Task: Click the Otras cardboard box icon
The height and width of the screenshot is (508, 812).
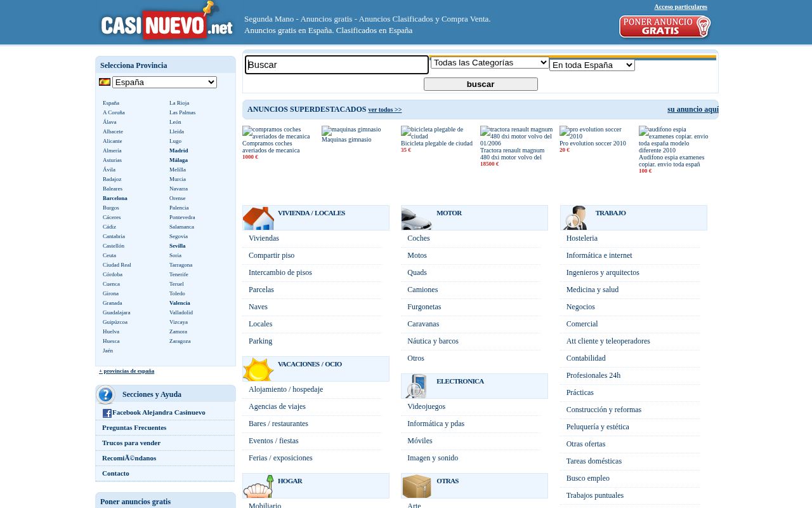Action: pos(417,486)
